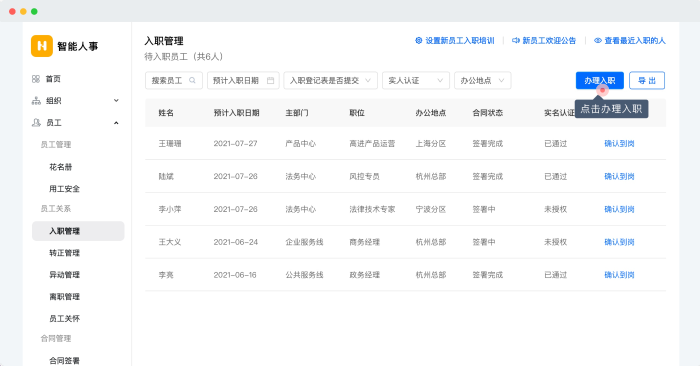This screenshot has height=366, width=700.
Task: Click the 办理入职 button
Action: [600, 80]
